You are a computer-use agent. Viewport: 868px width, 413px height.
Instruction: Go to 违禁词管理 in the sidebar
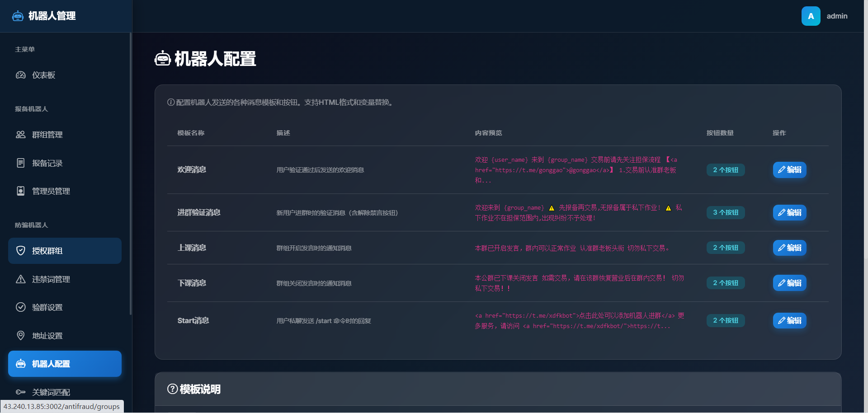pos(51,279)
